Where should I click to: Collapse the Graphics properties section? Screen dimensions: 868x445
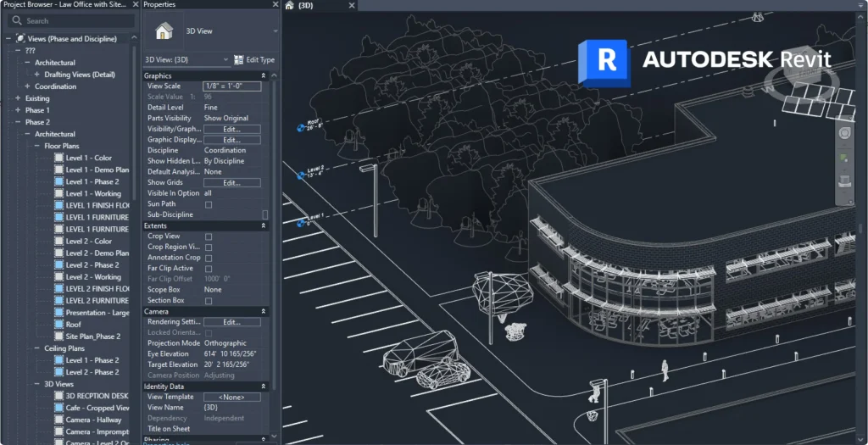click(x=262, y=75)
